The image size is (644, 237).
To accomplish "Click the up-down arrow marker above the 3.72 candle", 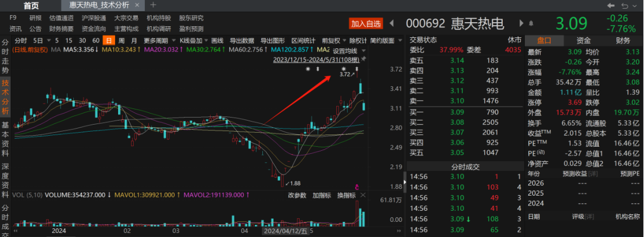I will click(357, 69).
